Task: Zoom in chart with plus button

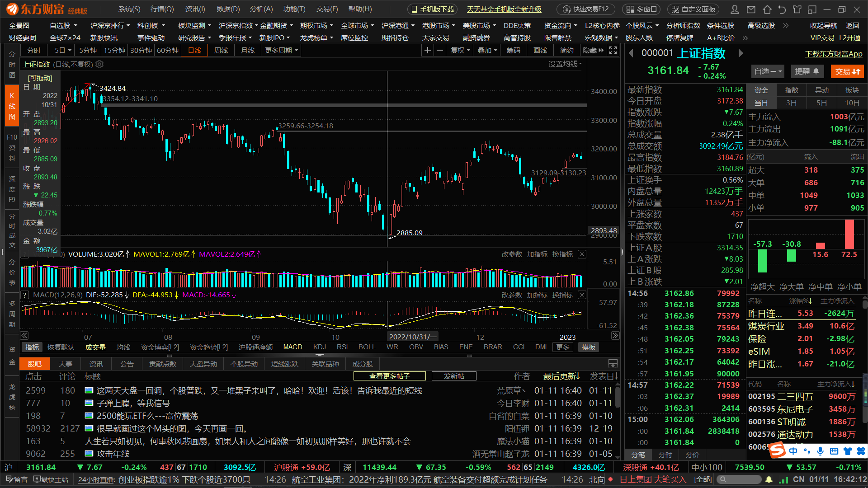Action: pyautogui.click(x=427, y=50)
